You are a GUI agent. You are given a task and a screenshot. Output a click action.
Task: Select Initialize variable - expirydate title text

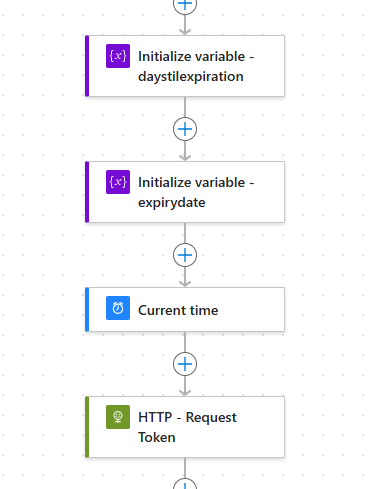pyautogui.click(x=196, y=192)
